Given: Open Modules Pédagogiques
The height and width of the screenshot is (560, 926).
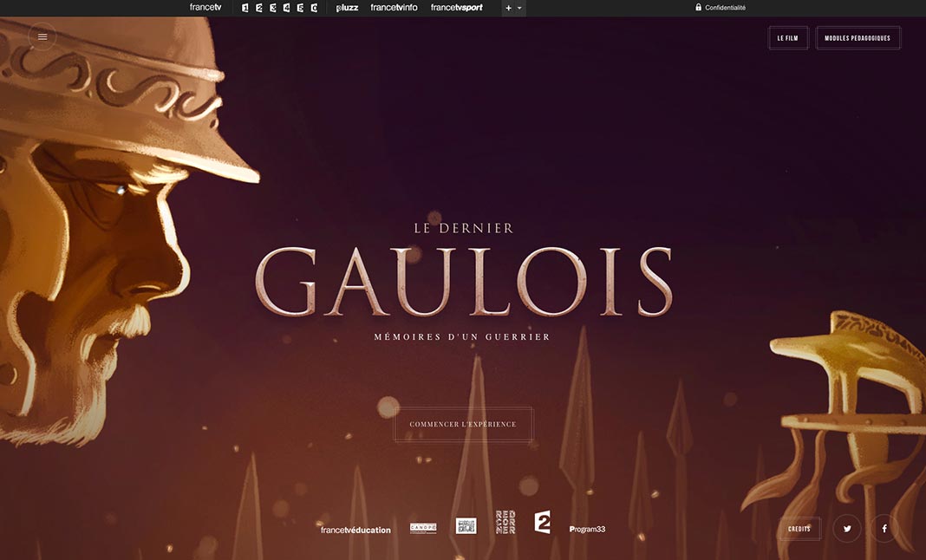Looking at the screenshot, I should [858, 38].
